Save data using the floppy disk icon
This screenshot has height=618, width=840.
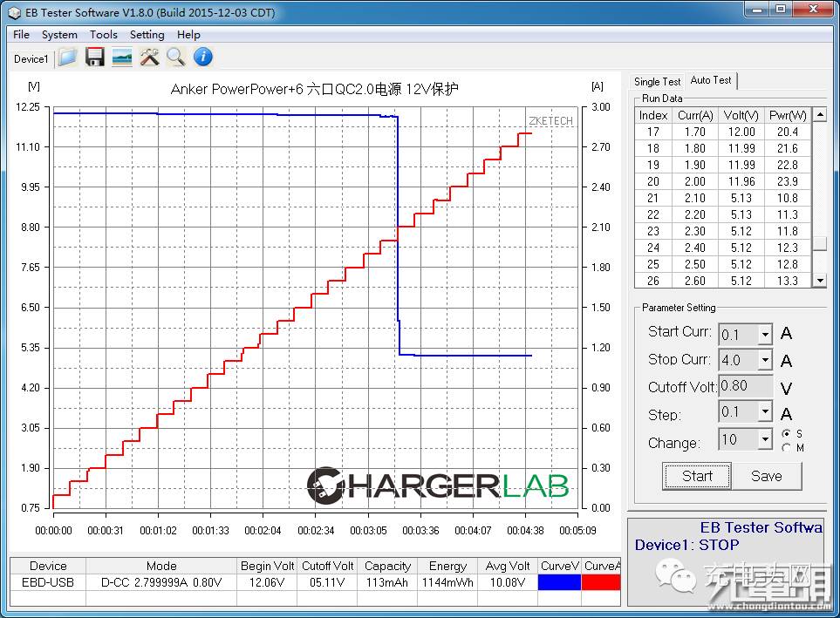point(95,58)
